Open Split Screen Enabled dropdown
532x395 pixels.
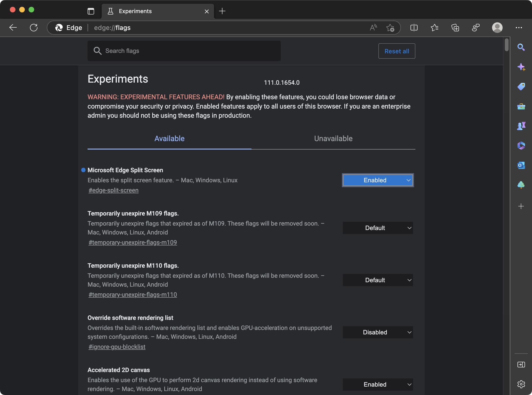378,180
